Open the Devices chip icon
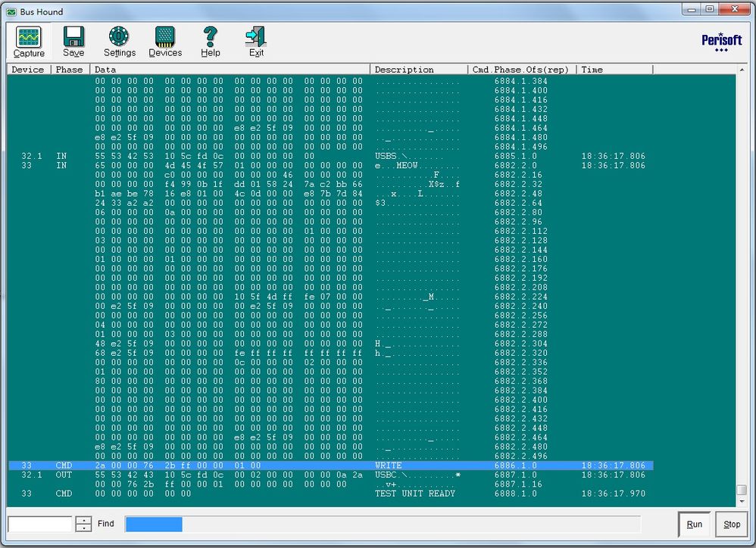Image resolution: width=756 pixels, height=548 pixels. [165, 36]
